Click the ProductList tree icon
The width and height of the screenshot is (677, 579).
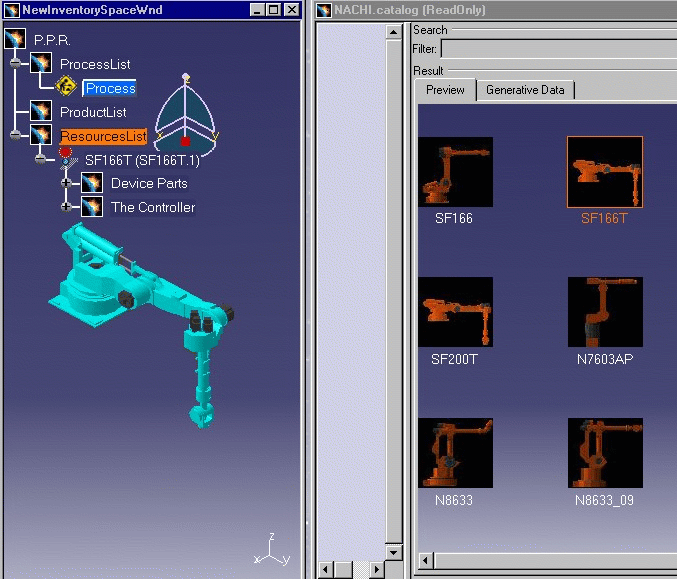click(x=41, y=112)
